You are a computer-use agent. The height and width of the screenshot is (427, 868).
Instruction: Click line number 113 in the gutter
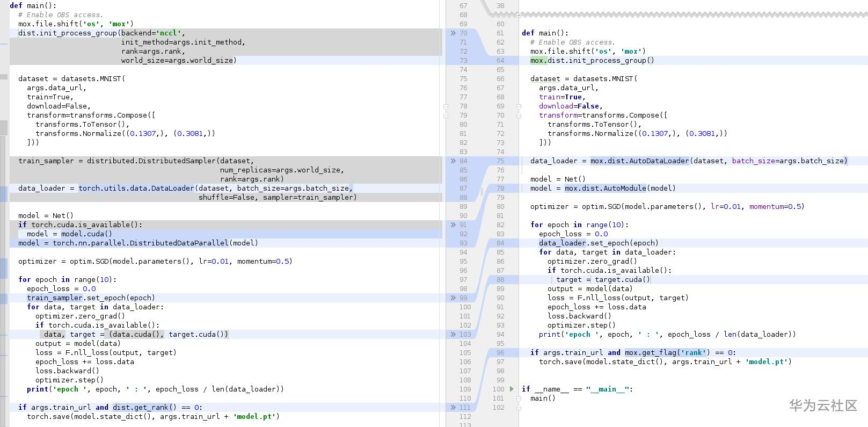click(465, 425)
